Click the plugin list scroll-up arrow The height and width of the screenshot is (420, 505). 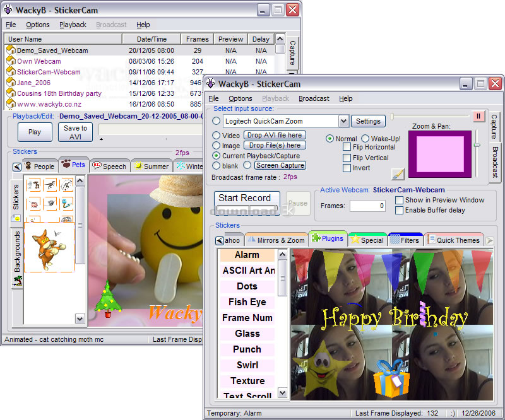coord(282,255)
